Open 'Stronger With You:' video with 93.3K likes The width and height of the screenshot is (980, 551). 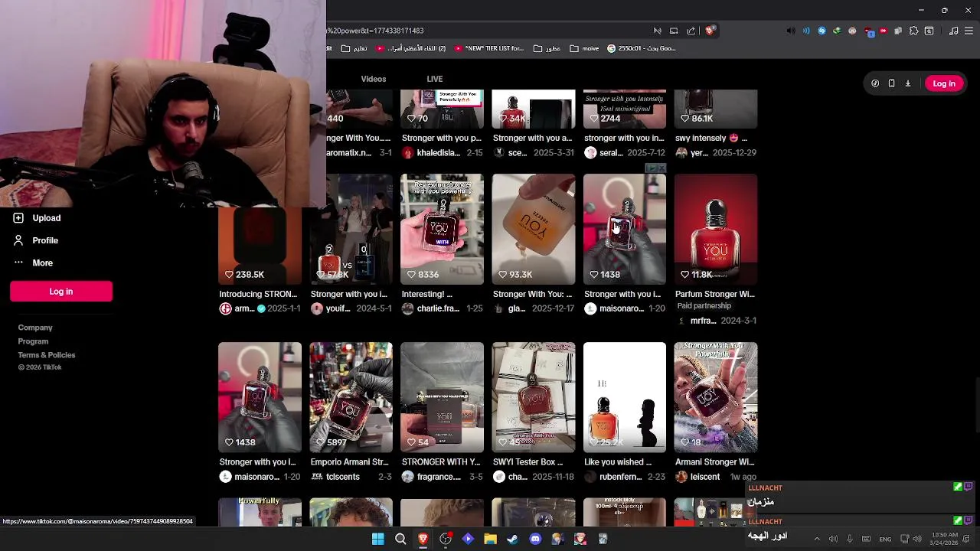coord(533,229)
